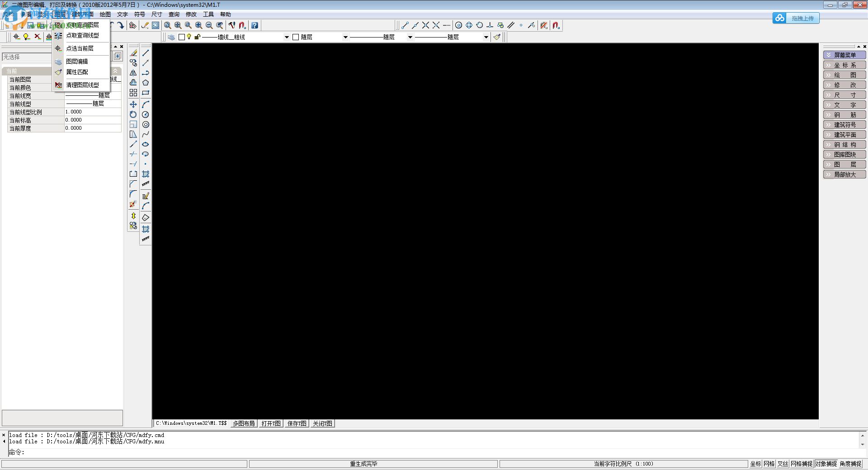This screenshot has width=868, height=470.
Task: Select the Circle drawing tool
Action: point(146,114)
